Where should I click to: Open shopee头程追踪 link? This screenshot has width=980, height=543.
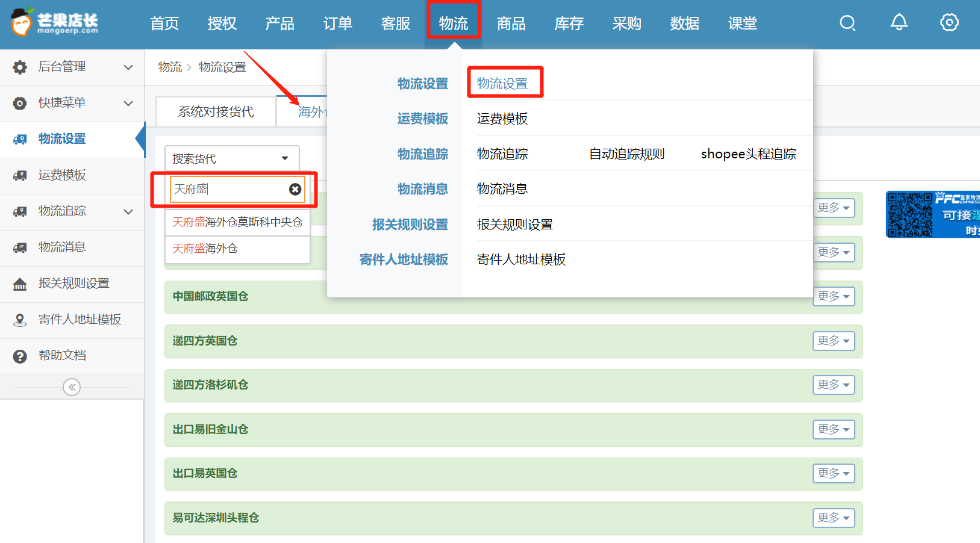pyautogui.click(x=748, y=154)
